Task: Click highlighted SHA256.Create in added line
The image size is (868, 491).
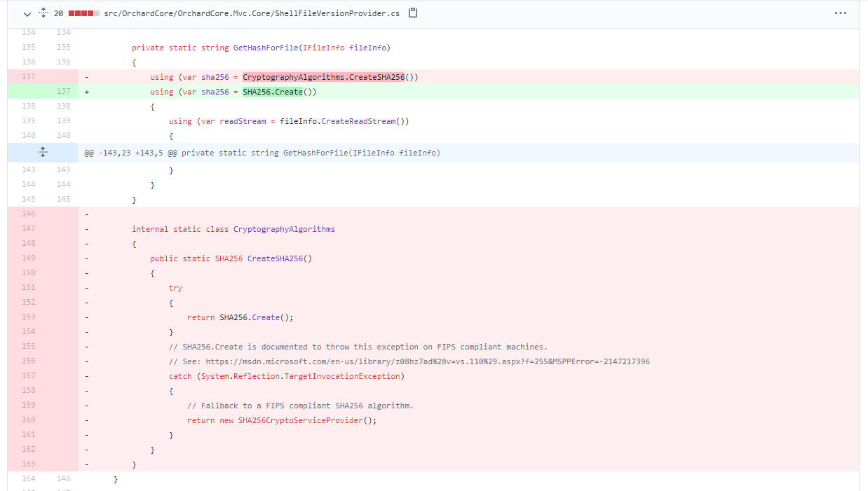Action: [273, 92]
